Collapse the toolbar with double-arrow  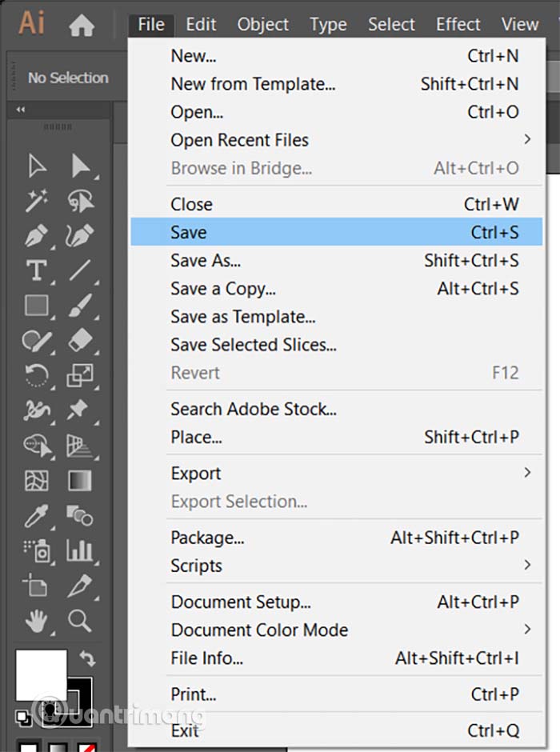tap(20, 110)
